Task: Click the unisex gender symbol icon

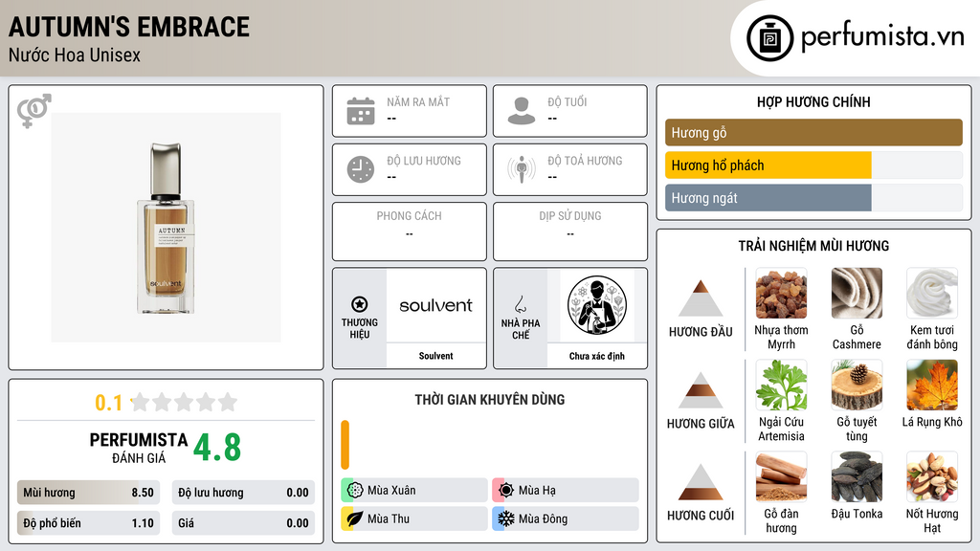Action: pos(33,111)
